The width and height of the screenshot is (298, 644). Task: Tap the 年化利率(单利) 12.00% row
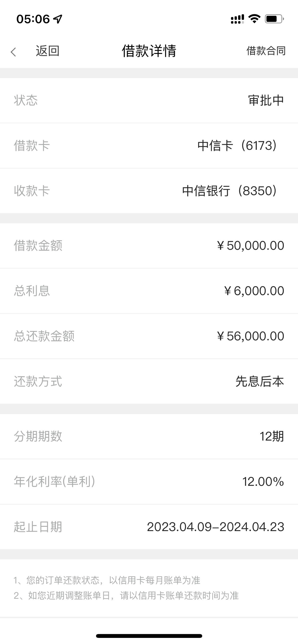tap(149, 482)
